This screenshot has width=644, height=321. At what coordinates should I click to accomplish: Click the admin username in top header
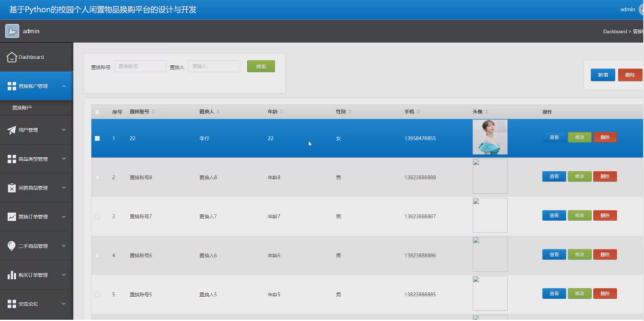tap(627, 9)
